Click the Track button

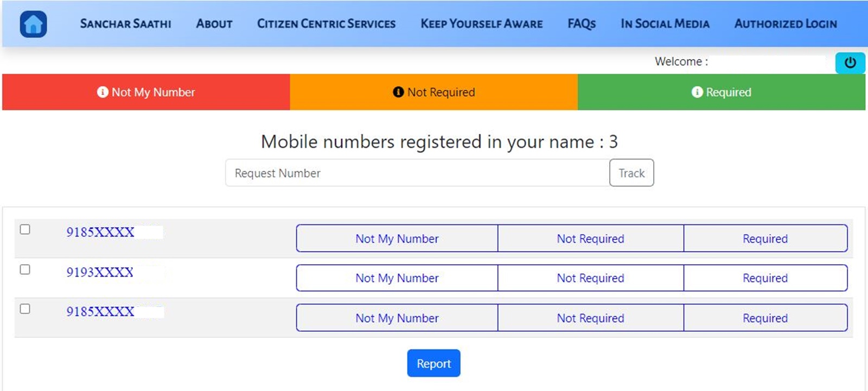pyautogui.click(x=631, y=173)
